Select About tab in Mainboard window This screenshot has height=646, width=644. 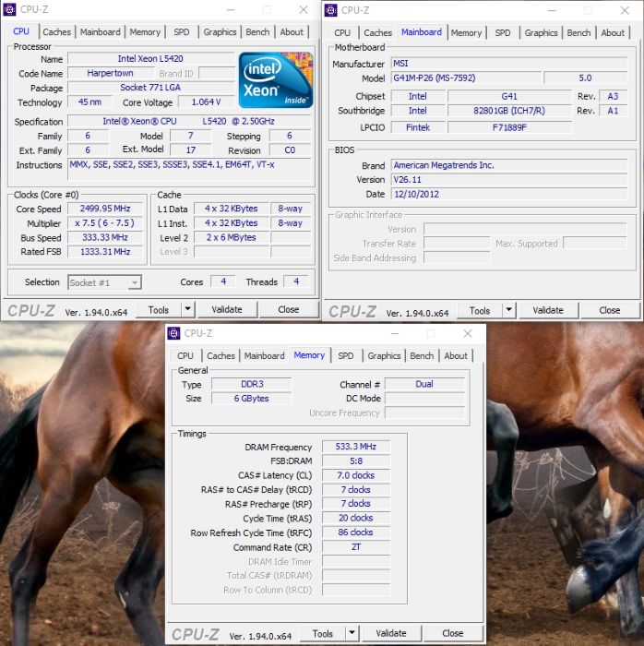(x=613, y=33)
